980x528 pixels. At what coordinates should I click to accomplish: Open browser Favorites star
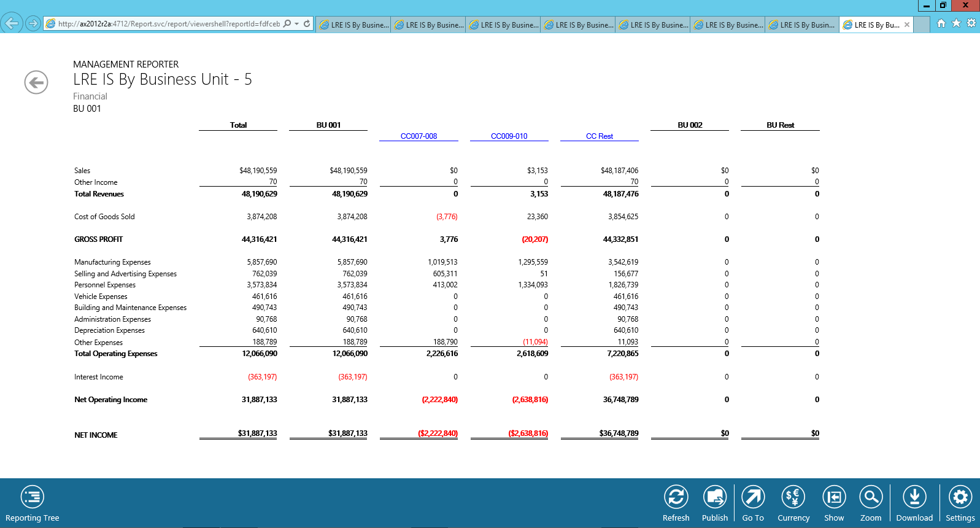click(956, 23)
